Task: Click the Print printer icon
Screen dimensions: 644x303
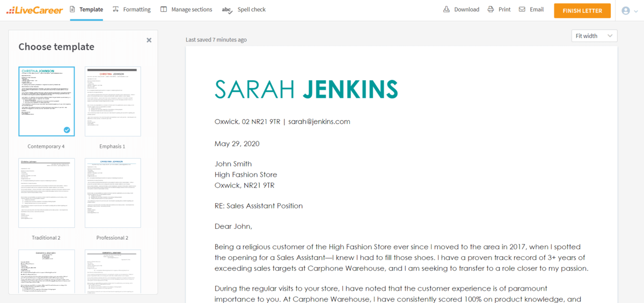Action: 491,10
